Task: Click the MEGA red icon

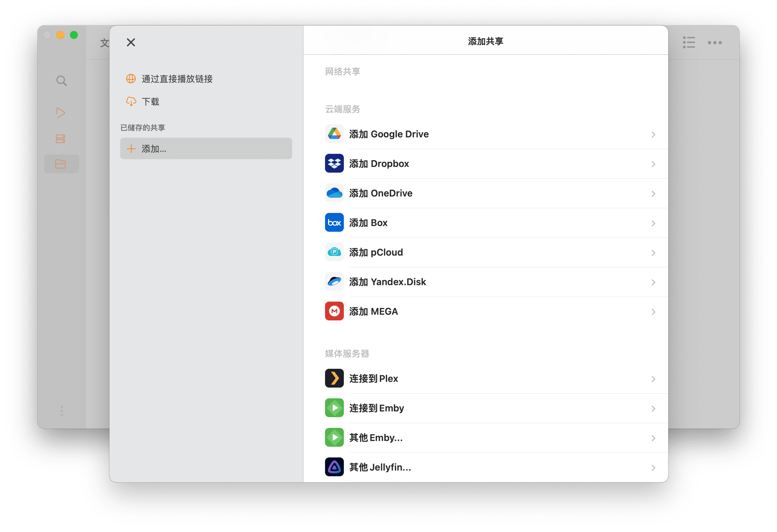Action: tap(334, 311)
